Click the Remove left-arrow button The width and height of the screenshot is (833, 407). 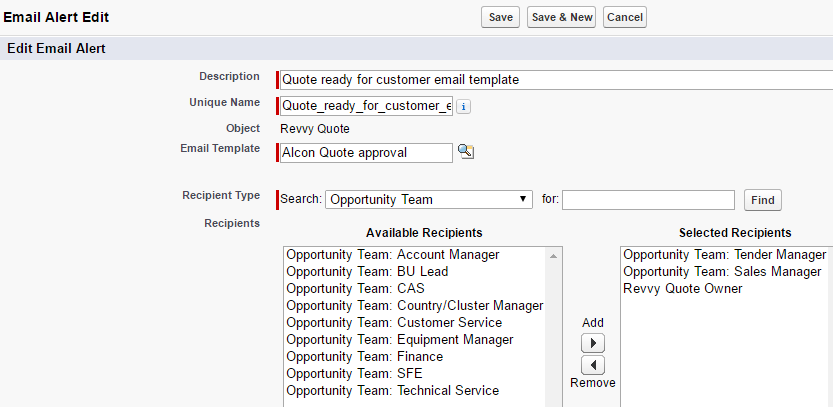(593, 365)
